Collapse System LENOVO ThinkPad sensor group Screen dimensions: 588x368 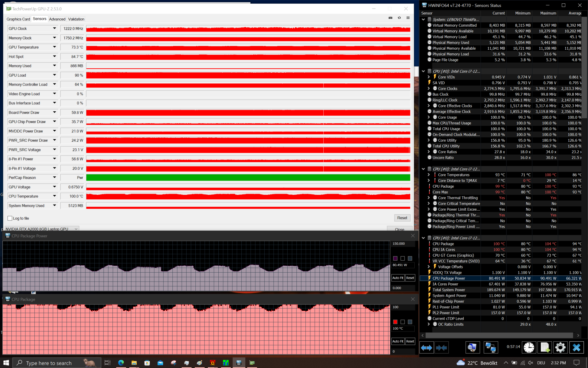[x=423, y=19]
